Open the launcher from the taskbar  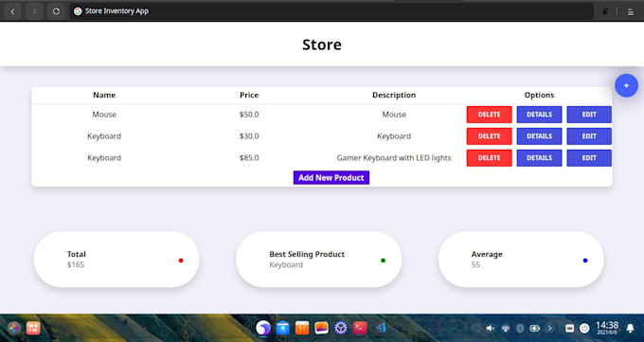(x=13, y=328)
